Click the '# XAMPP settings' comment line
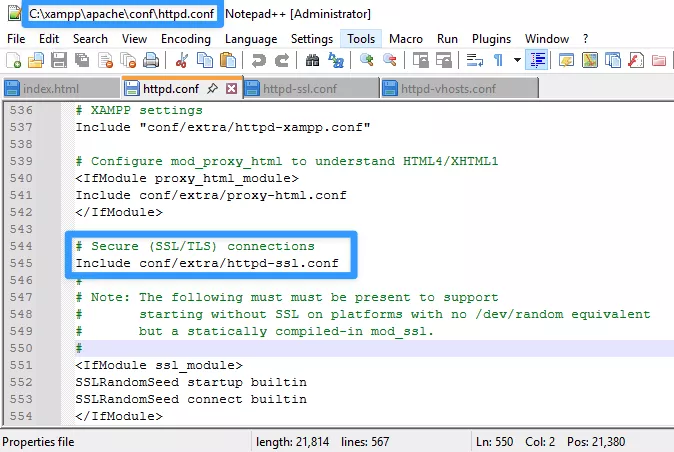674x452 pixels. [139, 110]
